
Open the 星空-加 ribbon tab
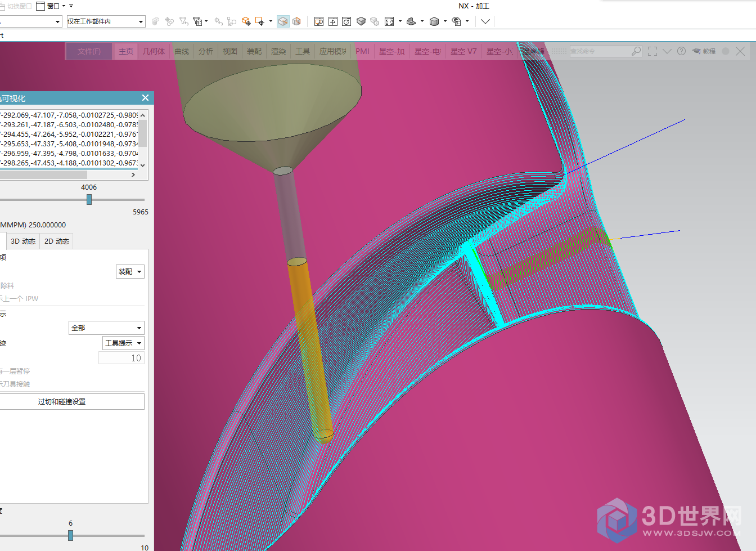click(x=391, y=51)
